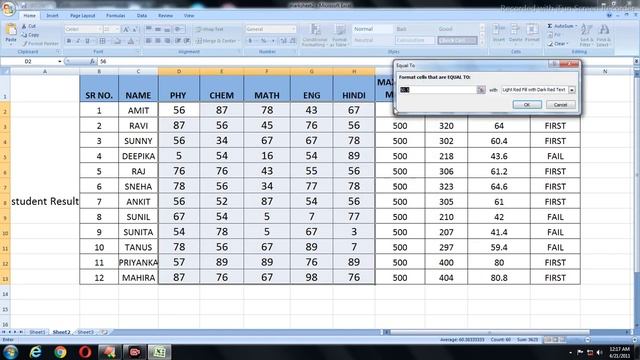The image size is (640, 360).
Task: Click the Bottom Align icon
Action: pyautogui.click(x=167, y=29)
